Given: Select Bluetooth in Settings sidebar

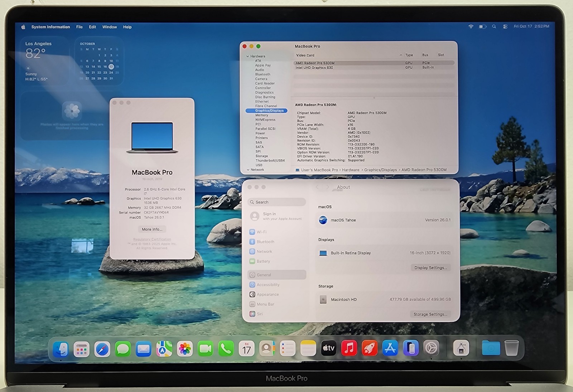Looking at the screenshot, I should coord(277,242).
